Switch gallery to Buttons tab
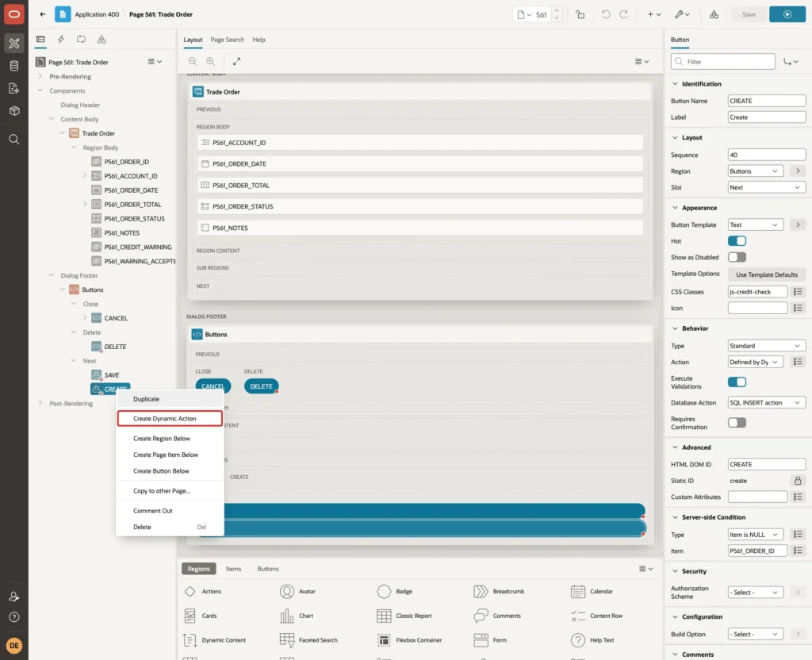This screenshot has width=812, height=660. point(268,569)
